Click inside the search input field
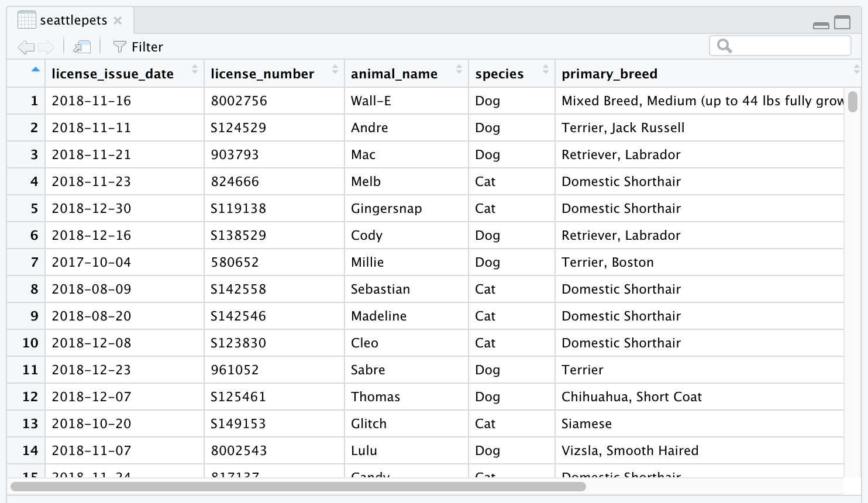This screenshot has width=868, height=503. click(x=784, y=46)
